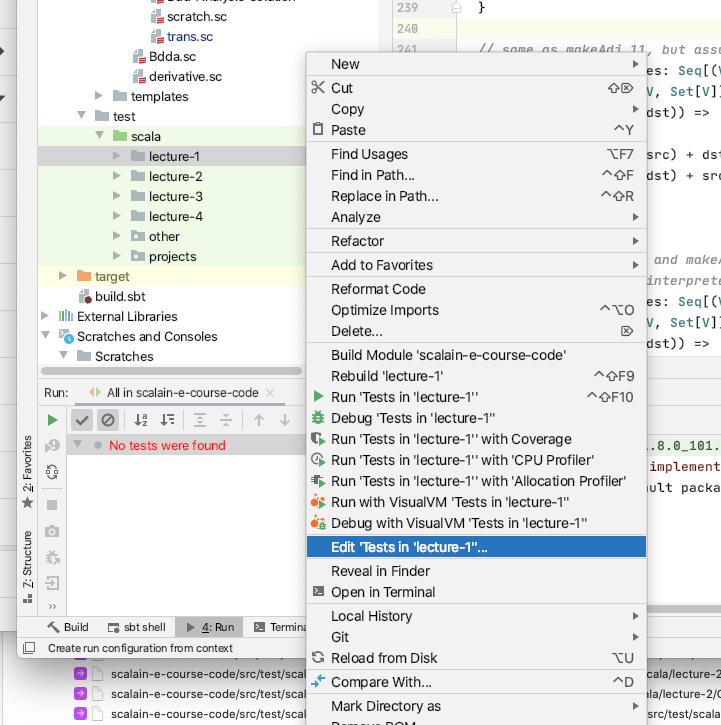Screen dimensions: 721x725
Task: Click Toggle auto-test icon in Run sidebar
Action: 52,472
